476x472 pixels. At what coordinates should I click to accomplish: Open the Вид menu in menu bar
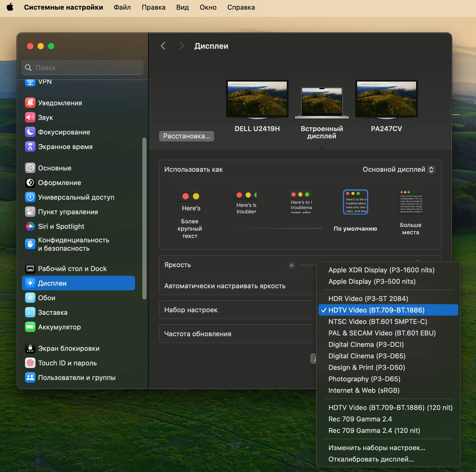coord(182,7)
